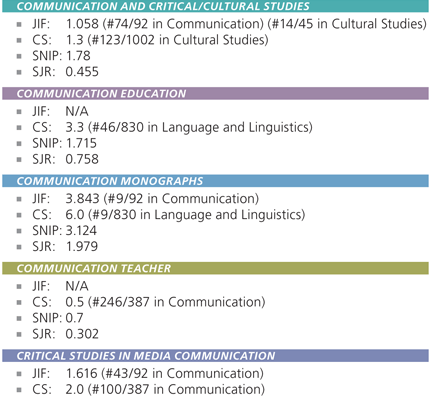Screen dimensions: 430x400
Task: Click the JIF 1.058 line text
Action: click(229, 24)
